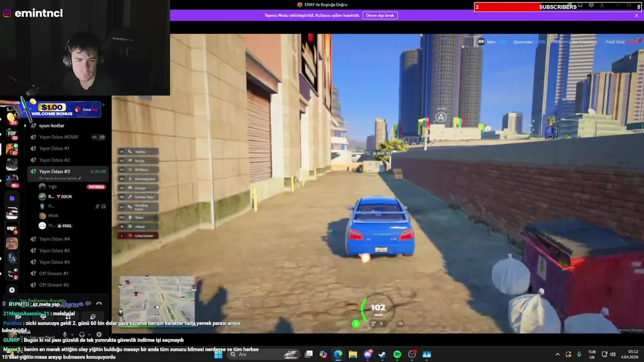This screenshot has width=644, height=362.
Task: Join voice channel Yayın Odası #5
Action: (x=67, y=251)
